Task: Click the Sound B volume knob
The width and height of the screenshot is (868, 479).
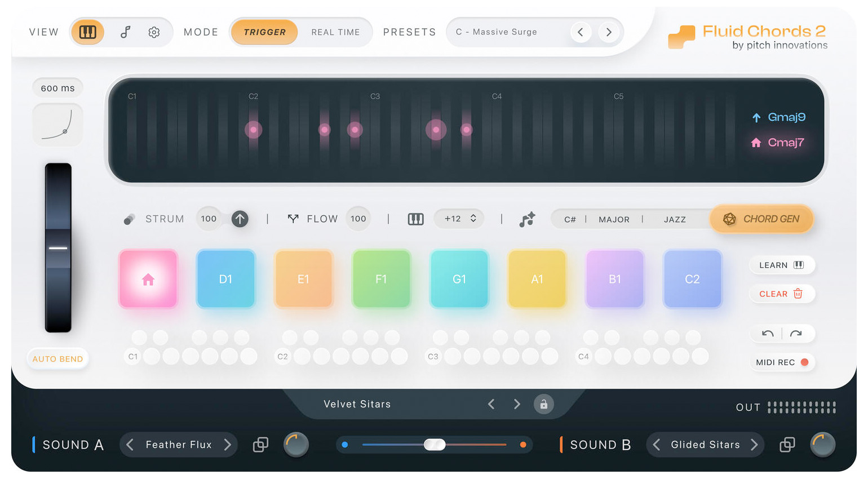Action: click(x=822, y=445)
